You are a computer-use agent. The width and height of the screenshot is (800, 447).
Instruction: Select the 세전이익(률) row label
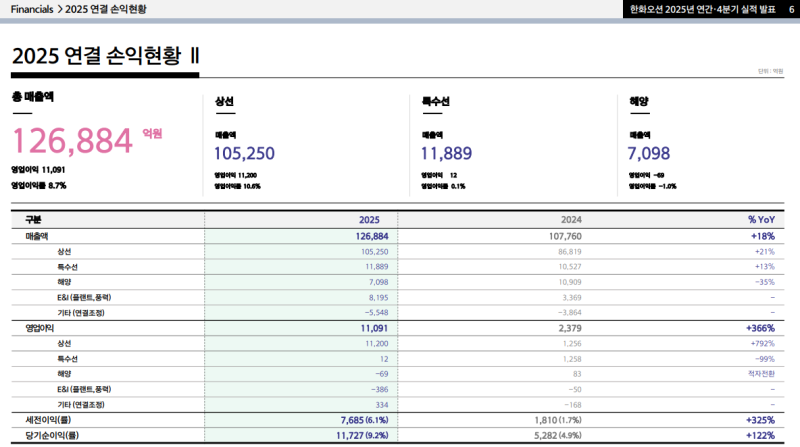click(x=48, y=419)
